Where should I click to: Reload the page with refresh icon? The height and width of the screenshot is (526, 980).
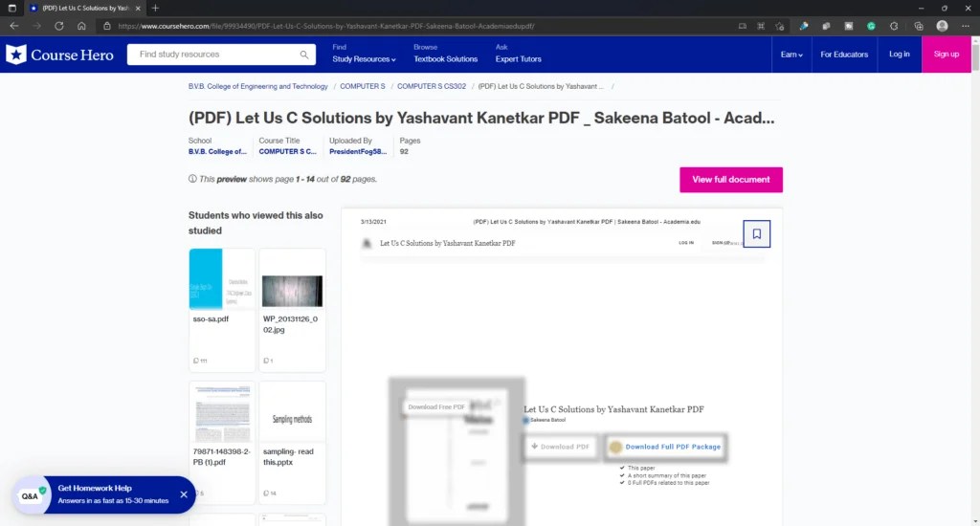pos(58,26)
